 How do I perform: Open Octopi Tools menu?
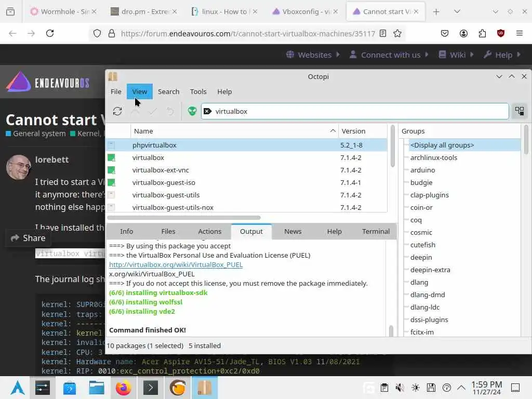[198, 91]
